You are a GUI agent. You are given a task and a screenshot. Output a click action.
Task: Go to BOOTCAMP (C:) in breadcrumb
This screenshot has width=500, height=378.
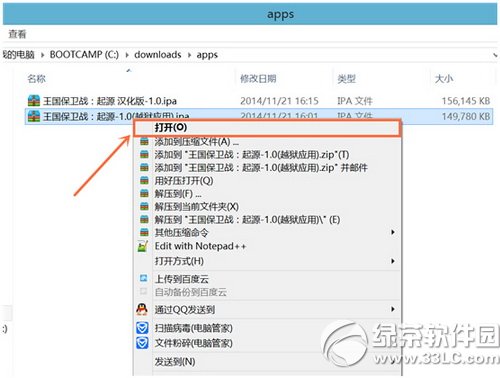[84, 55]
